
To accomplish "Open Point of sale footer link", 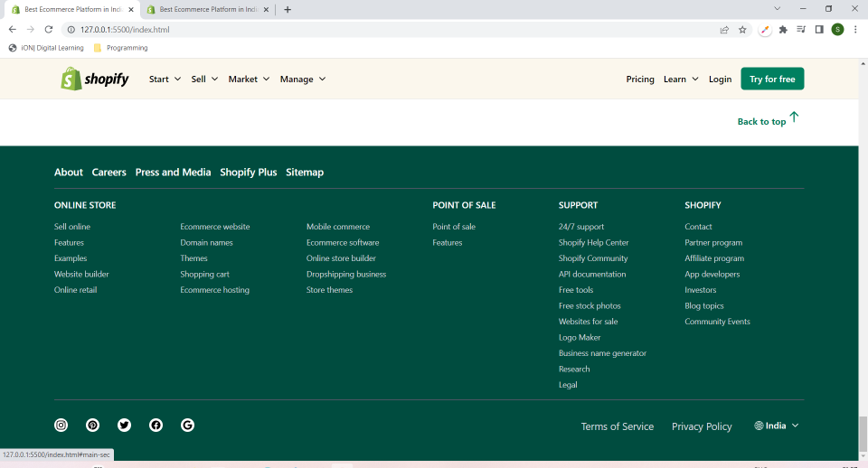I will (x=454, y=227).
